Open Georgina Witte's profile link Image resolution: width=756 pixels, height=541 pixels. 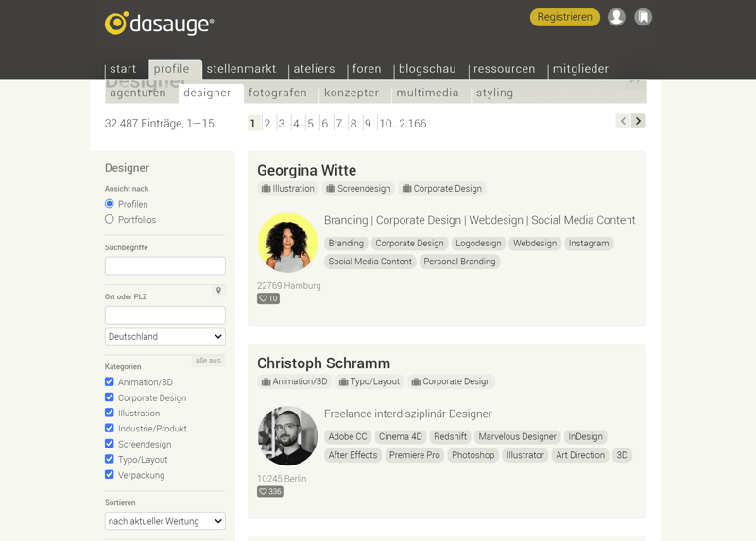click(306, 170)
